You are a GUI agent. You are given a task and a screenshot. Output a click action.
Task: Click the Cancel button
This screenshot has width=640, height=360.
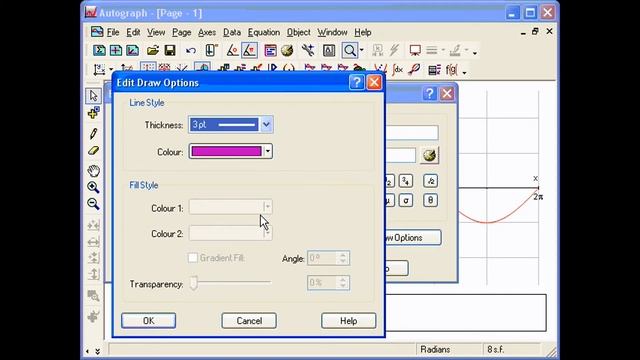point(249,321)
